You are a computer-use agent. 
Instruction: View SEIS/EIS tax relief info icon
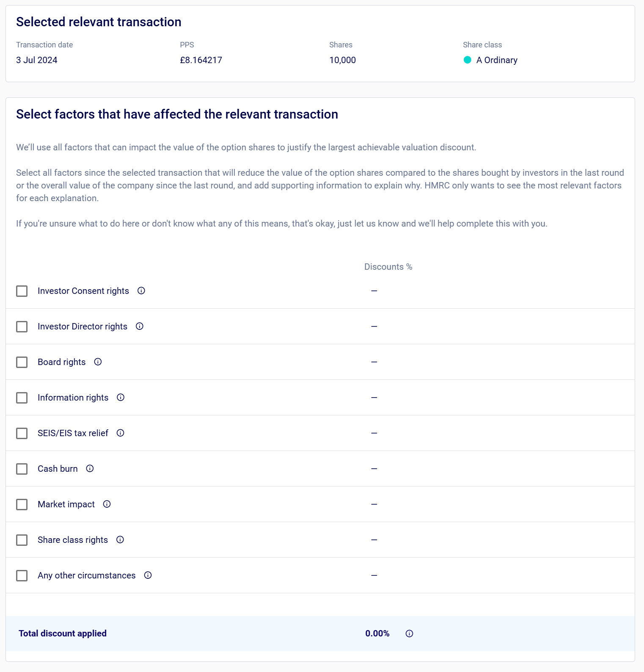[x=120, y=433]
